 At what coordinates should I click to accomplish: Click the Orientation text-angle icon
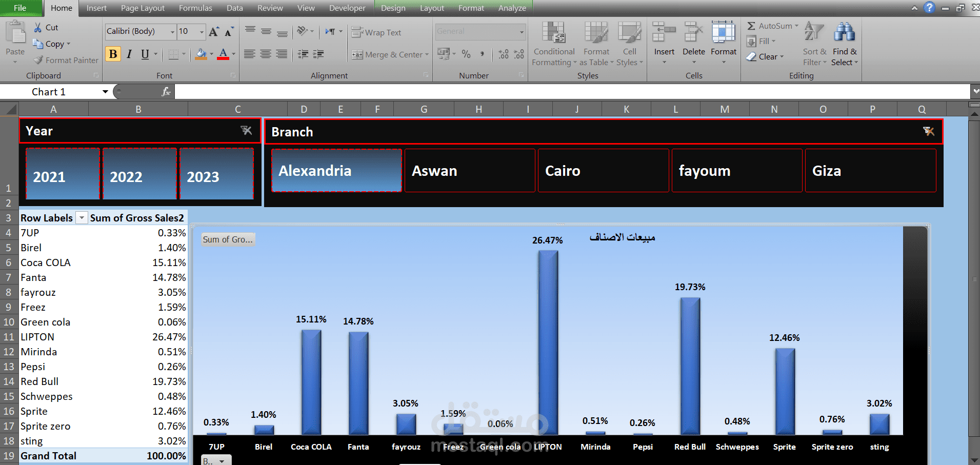coord(303,31)
